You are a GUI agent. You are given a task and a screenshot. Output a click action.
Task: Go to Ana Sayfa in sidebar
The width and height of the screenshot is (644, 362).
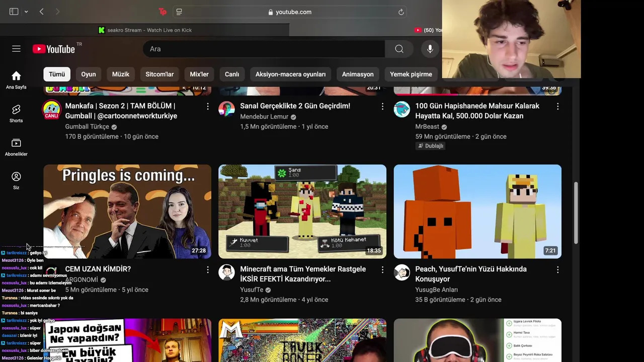click(x=16, y=80)
